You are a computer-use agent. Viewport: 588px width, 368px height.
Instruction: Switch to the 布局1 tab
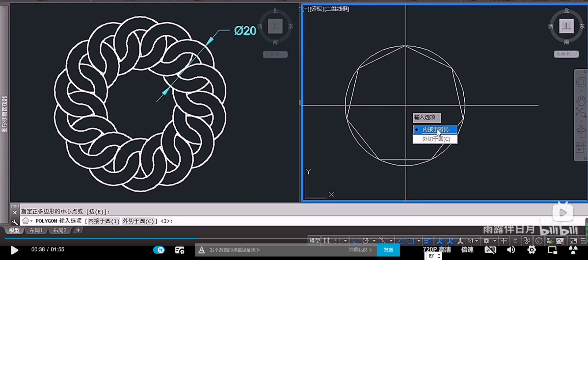pos(36,230)
